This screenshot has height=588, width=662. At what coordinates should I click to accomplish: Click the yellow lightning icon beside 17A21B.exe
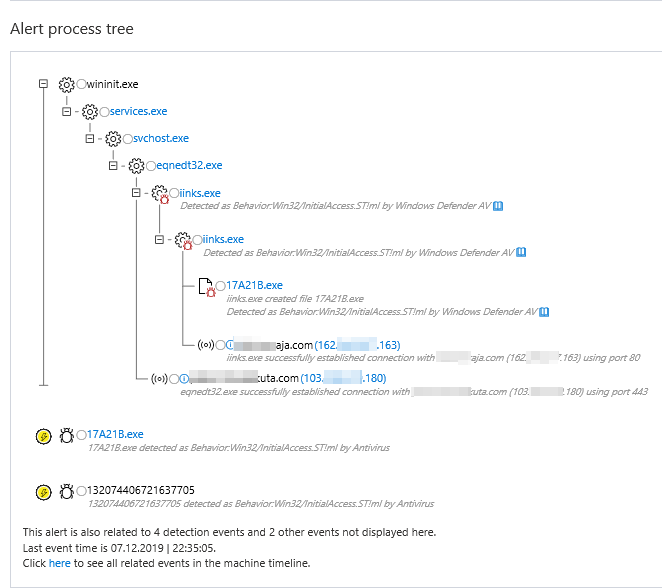coord(43,435)
